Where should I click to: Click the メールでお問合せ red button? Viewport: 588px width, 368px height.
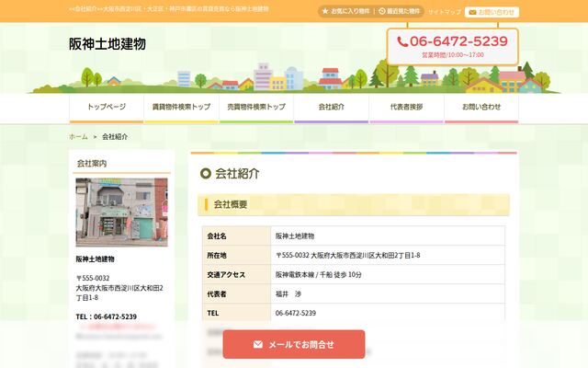tap(294, 344)
